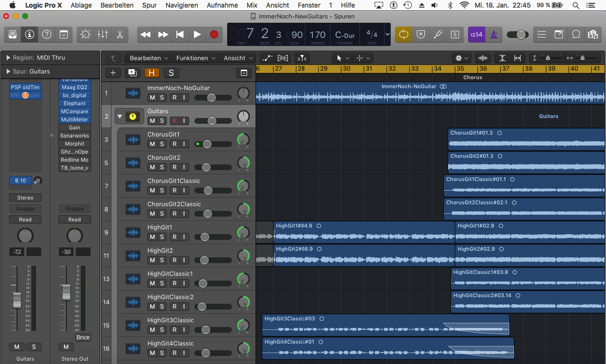Solo the ChorusGit1 track
Image resolution: width=606 pixels, height=364 pixels.
[162, 144]
